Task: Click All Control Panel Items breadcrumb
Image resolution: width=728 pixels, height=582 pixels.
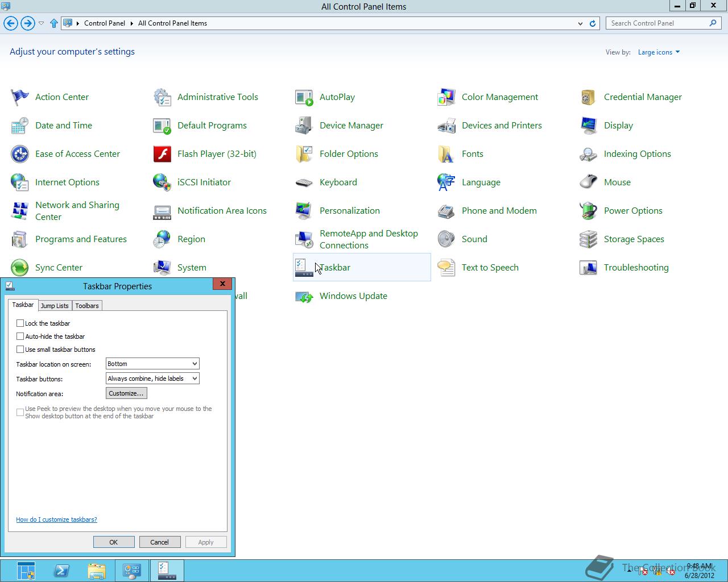Action: click(172, 23)
